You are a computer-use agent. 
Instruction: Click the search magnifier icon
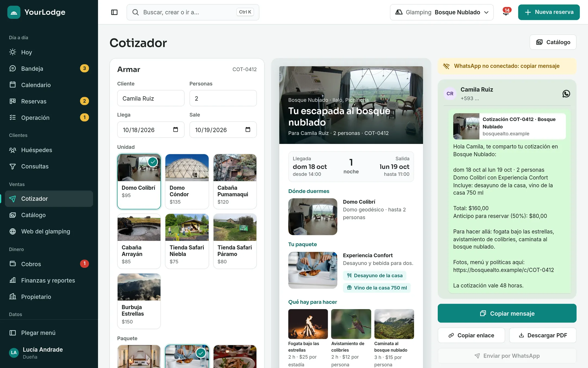click(135, 12)
